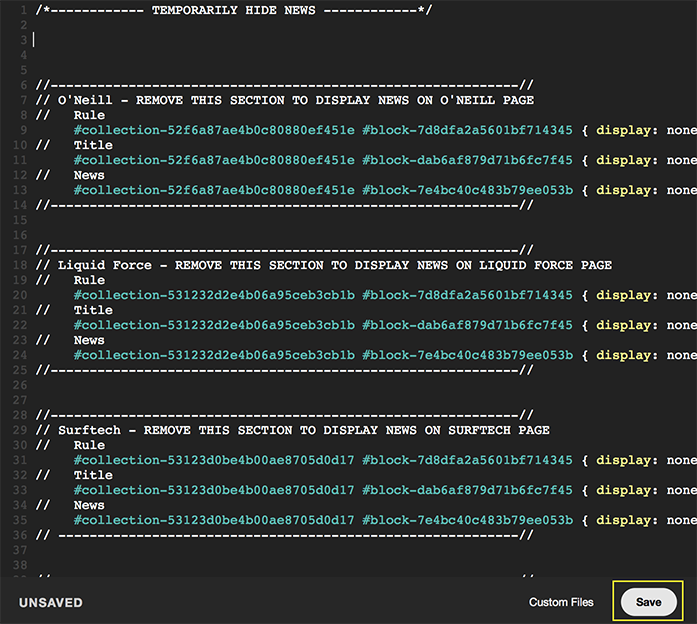
Task: Click line number 17 in gutter
Action: point(20,250)
